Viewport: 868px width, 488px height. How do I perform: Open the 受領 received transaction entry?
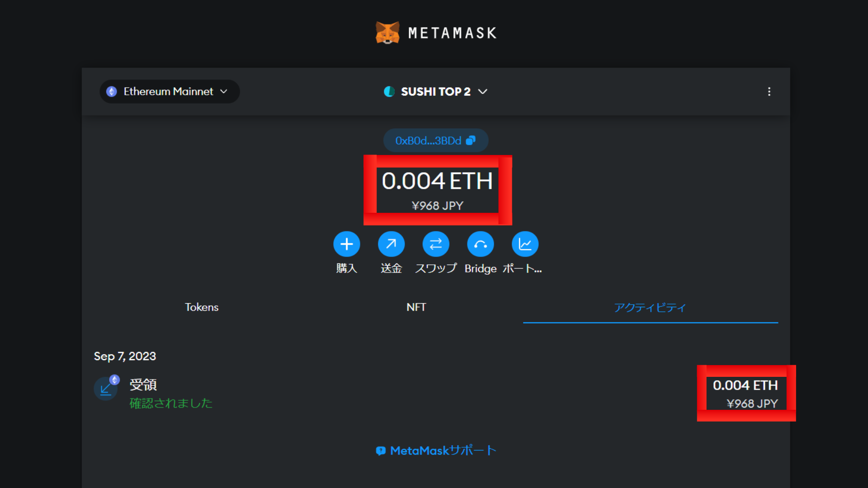(x=436, y=393)
